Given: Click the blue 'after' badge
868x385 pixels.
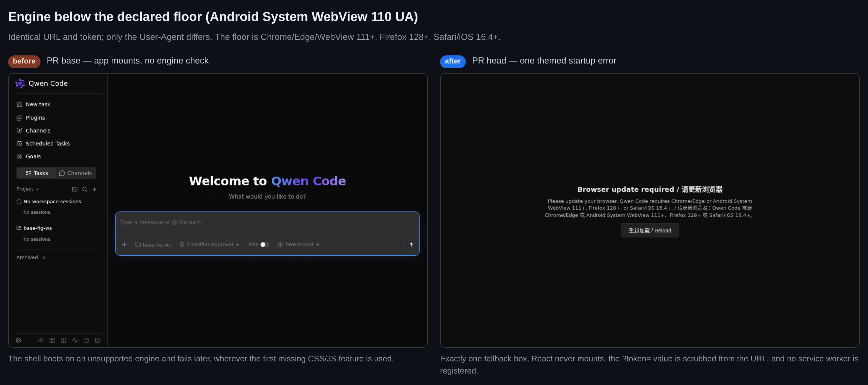Looking at the screenshot, I should pos(453,61).
